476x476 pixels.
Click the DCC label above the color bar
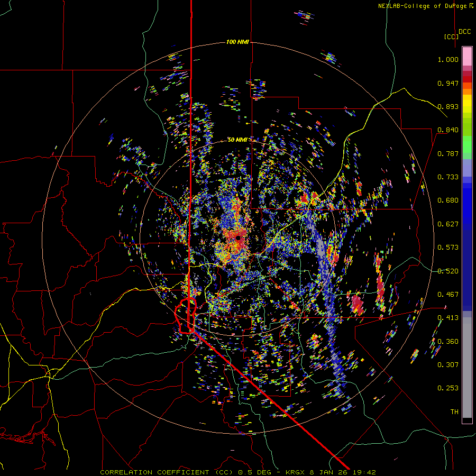464,32
